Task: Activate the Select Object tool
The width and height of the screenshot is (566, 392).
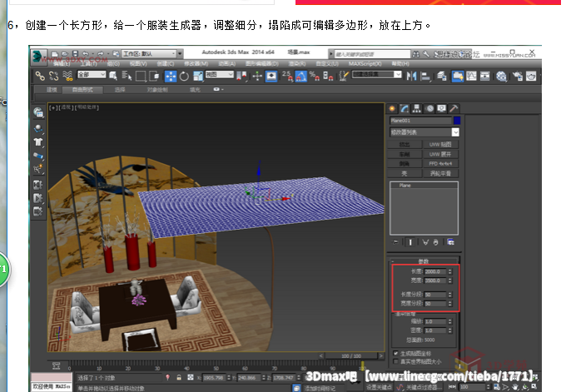Action: 113,76
